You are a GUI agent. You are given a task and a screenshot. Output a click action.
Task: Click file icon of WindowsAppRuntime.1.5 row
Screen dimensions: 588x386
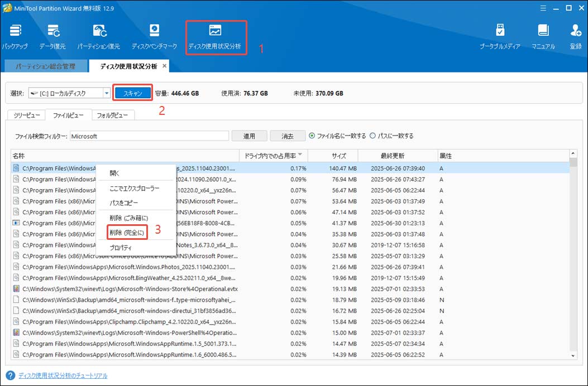(x=16, y=344)
